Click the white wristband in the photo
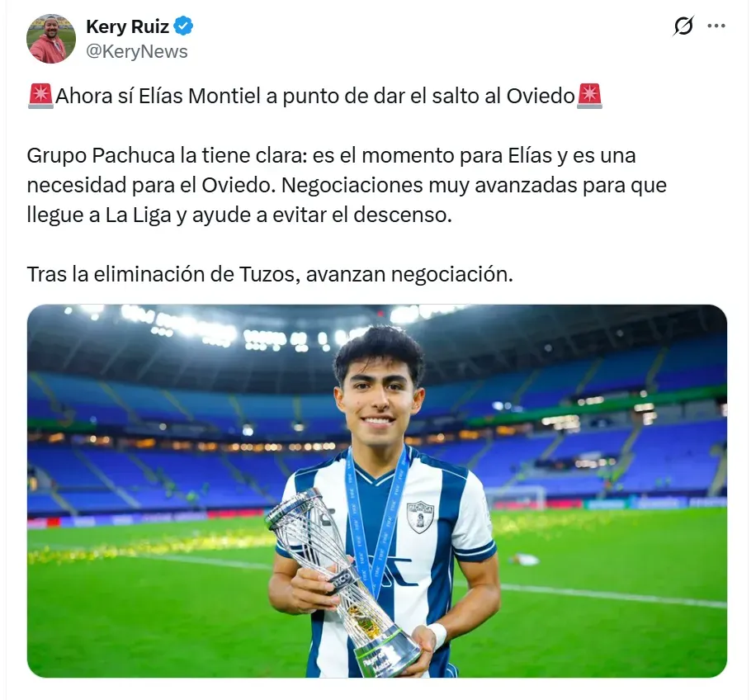The height and width of the screenshot is (700, 756). coord(437,636)
